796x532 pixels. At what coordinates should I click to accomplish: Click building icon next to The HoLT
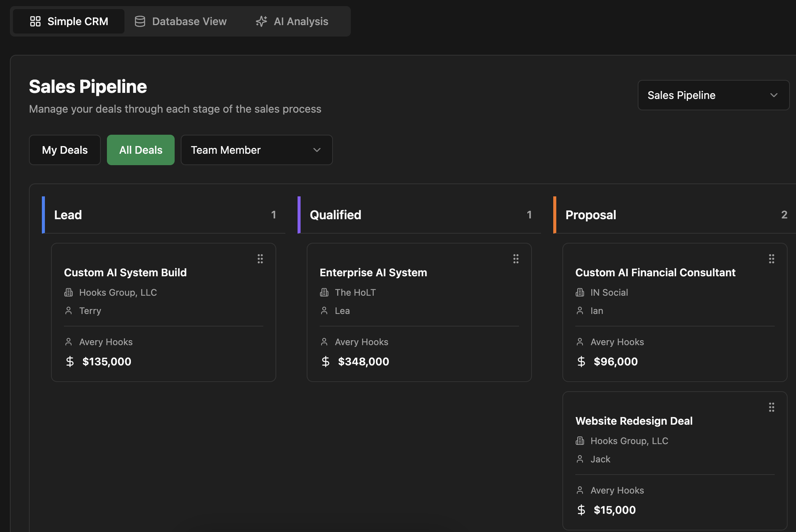tap(324, 292)
